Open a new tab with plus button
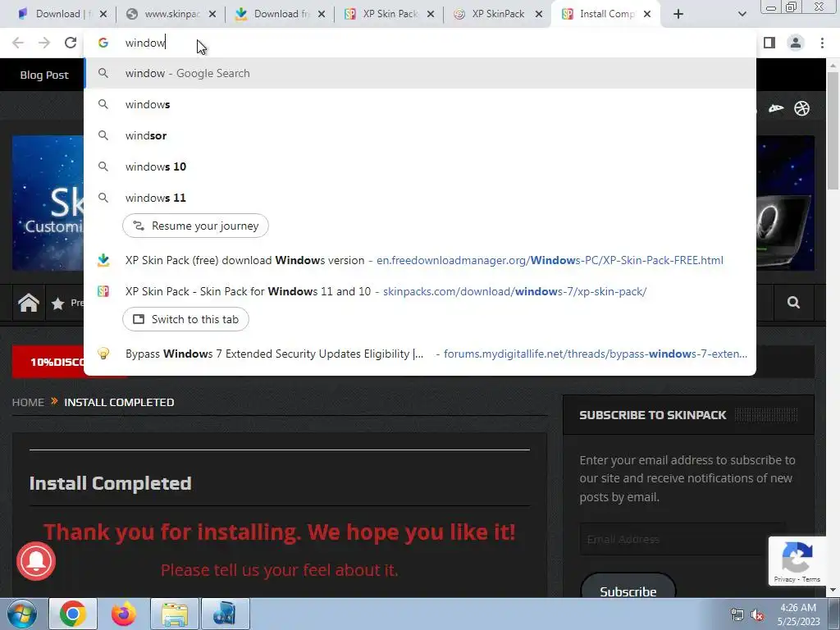Image resolution: width=840 pixels, height=630 pixels. point(678,14)
